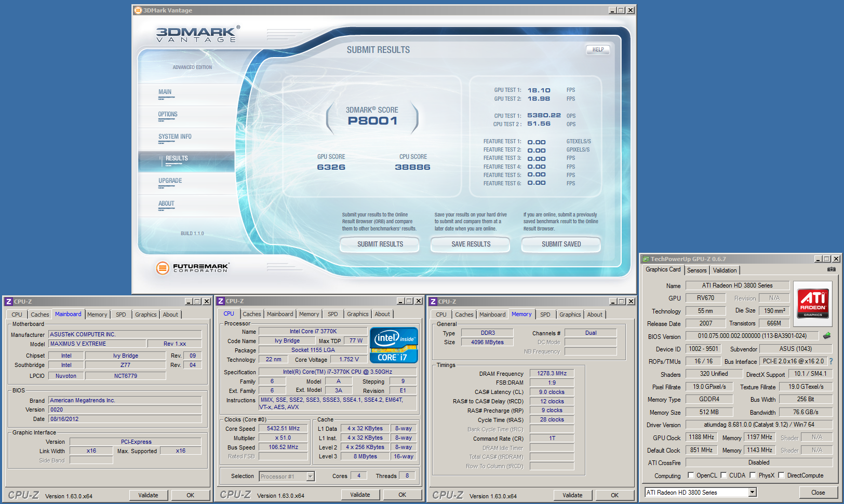Enable the CUDA checkbox in GPU-Z
Viewport: 844px width, 504px height.
724,475
